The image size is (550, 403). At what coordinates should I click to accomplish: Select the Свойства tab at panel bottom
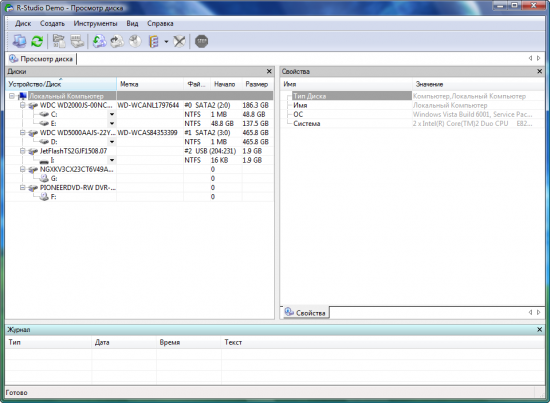pyautogui.click(x=305, y=313)
